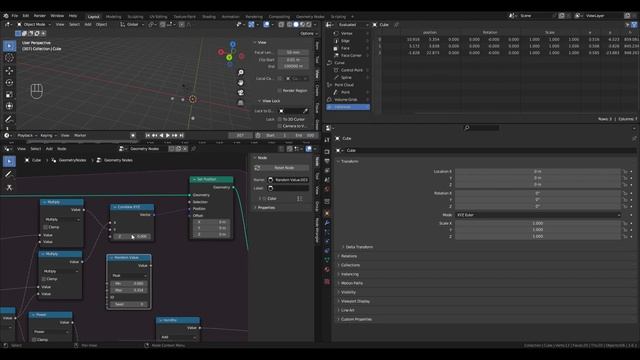
Task: Switch to the Shading workspace tab
Action: [209, 17]
